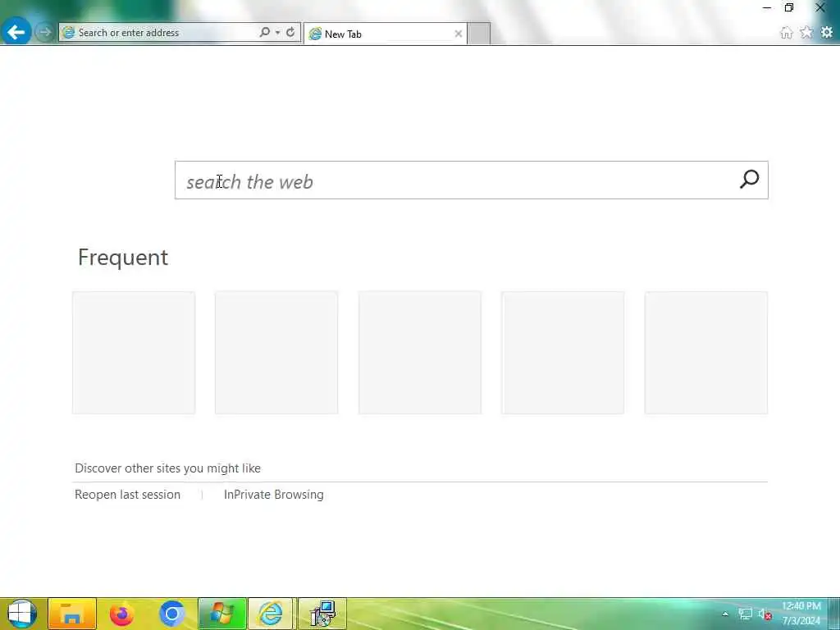Screen dimensions: 840x630
Task: Open File Explorer from the taskbar
Action: point(72,614)
